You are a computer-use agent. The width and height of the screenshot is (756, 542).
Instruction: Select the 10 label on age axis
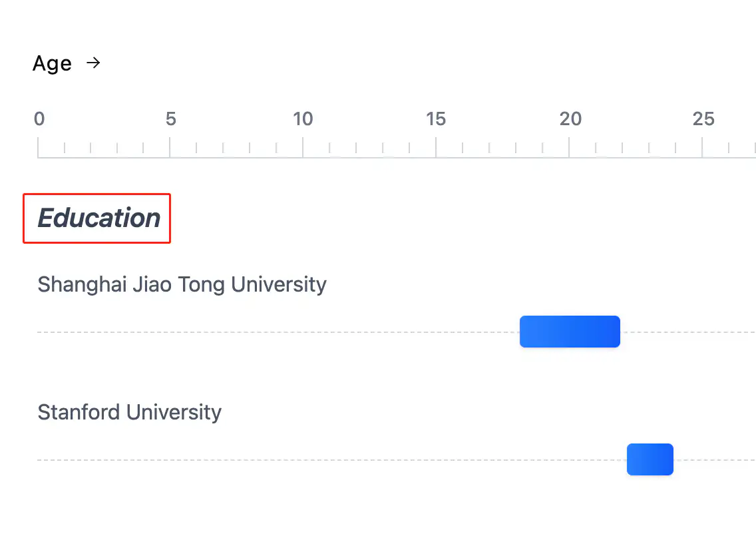[x=303, y=119]
